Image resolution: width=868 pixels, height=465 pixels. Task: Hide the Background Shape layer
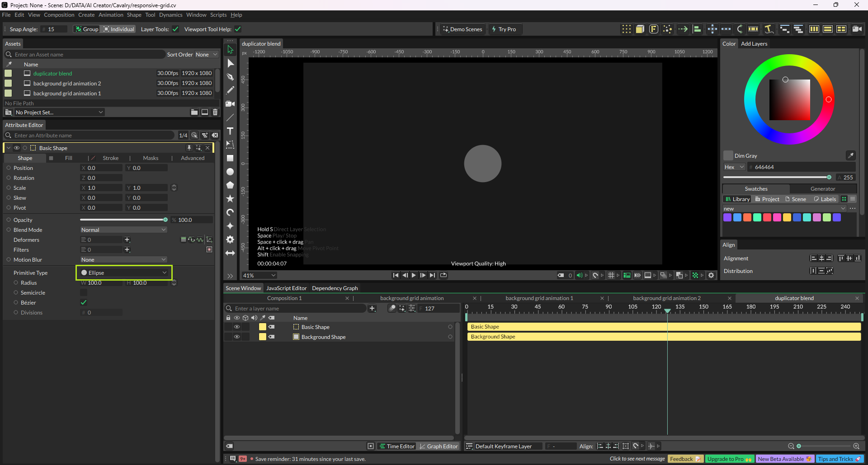pyautogui.click(x=236, y=337)
